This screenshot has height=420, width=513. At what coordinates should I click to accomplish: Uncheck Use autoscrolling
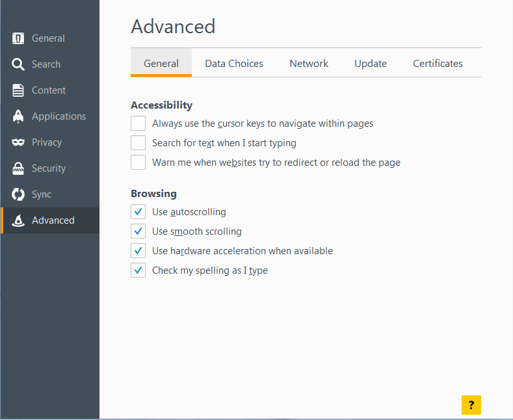coord(138,212)
